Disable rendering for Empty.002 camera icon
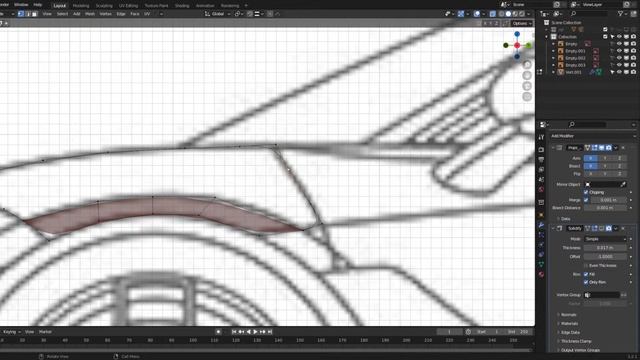This screenshot has height=360, width=640. pos(633,58)
